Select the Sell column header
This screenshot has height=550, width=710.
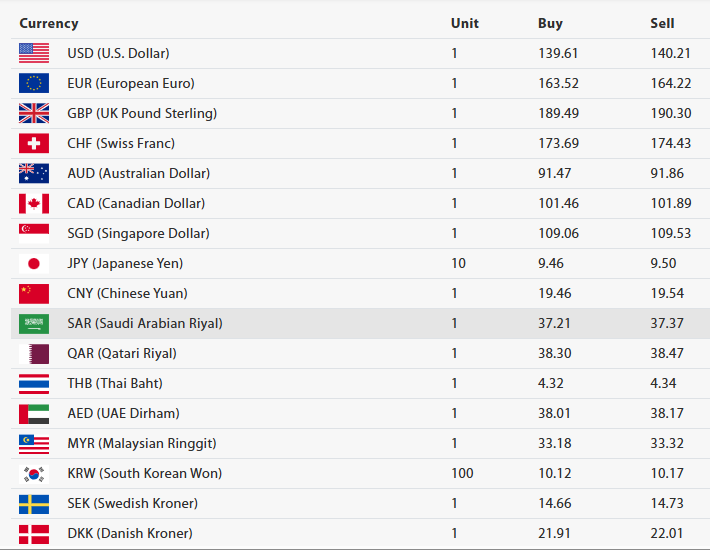coord(662,23)
